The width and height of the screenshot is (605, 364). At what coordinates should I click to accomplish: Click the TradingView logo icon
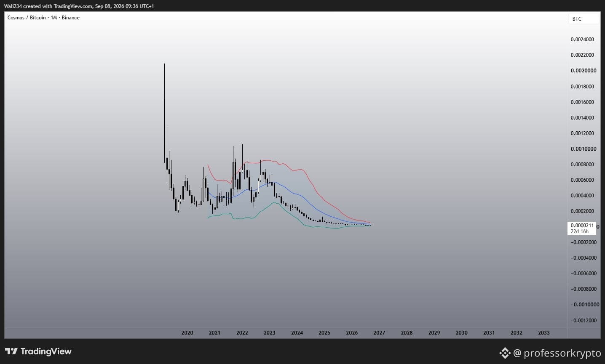point(11,351)
